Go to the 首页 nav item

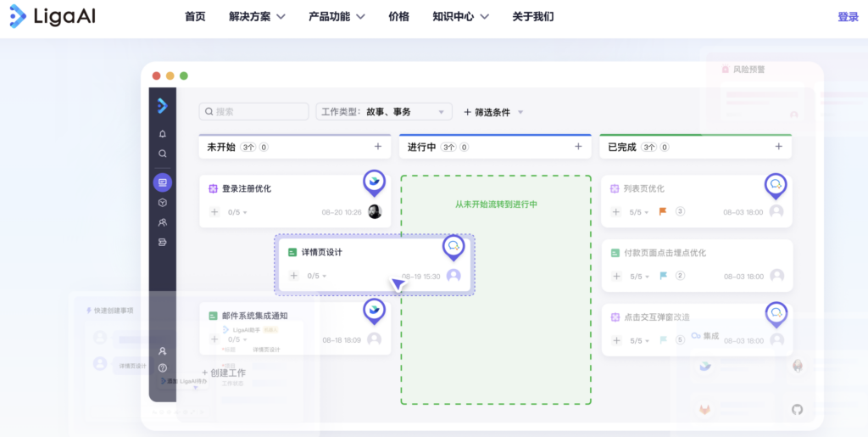[195, 17]
